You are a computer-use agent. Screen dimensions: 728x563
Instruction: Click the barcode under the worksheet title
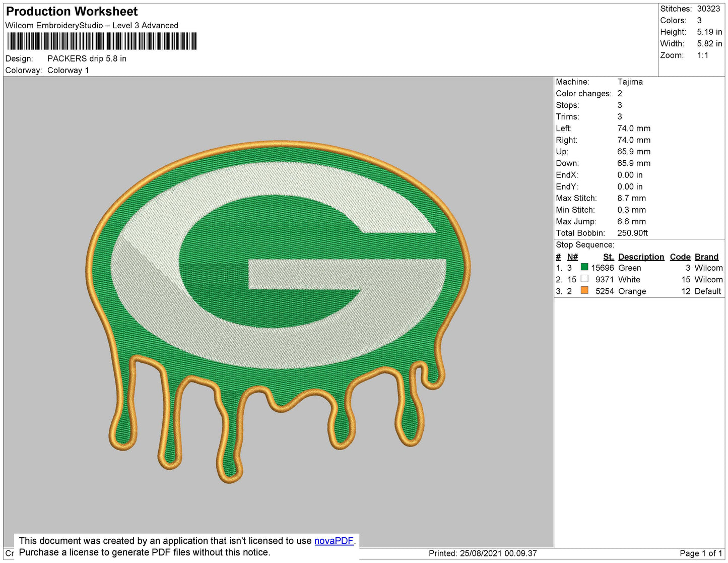102,41
